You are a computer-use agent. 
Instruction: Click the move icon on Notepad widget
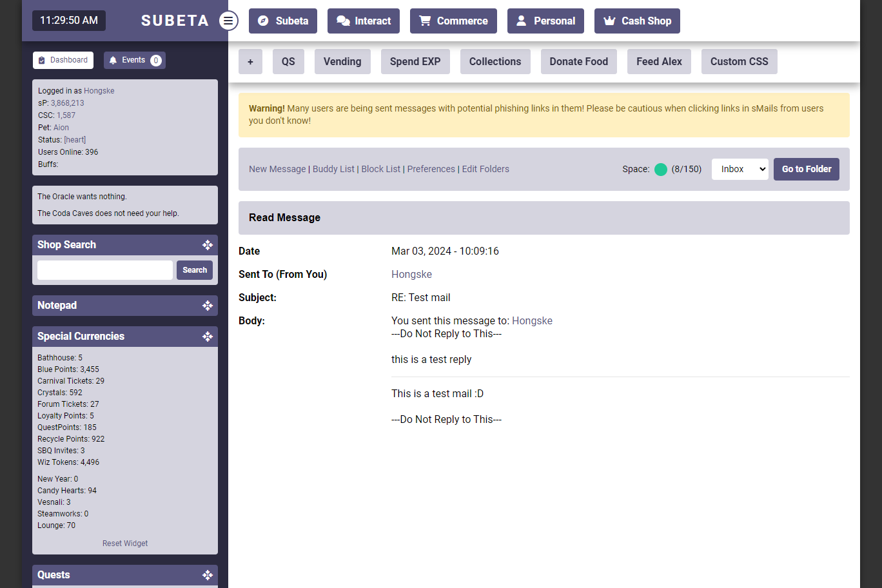click(x=208, y=306)
